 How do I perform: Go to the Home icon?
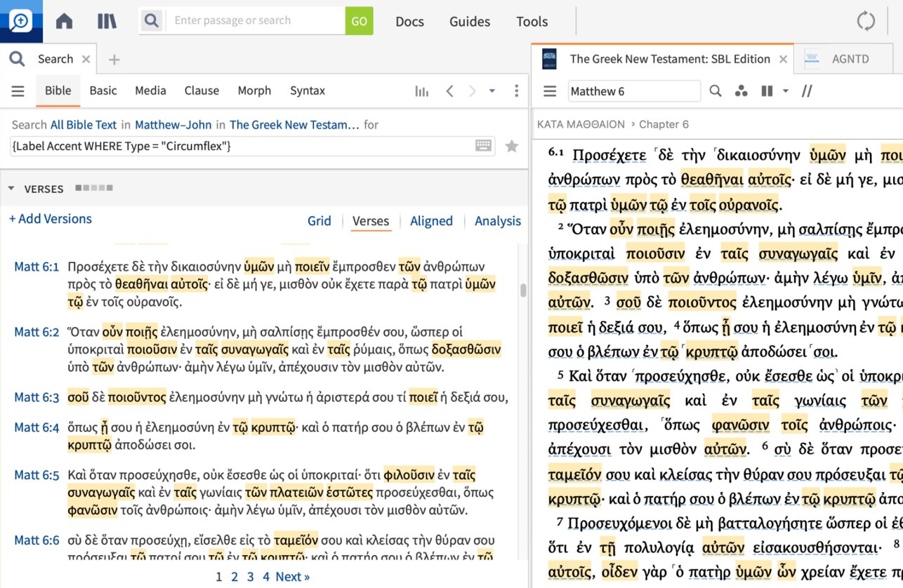point(64,21)
